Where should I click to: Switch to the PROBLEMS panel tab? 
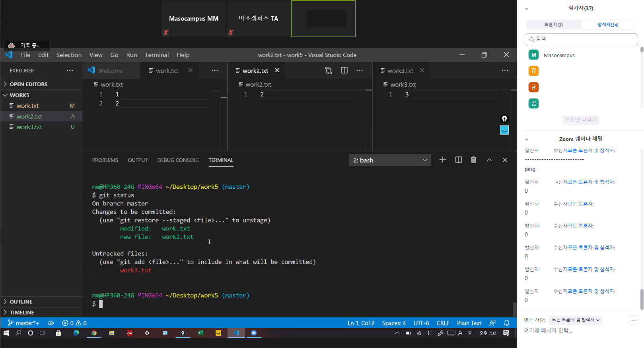tap(105, 160)
